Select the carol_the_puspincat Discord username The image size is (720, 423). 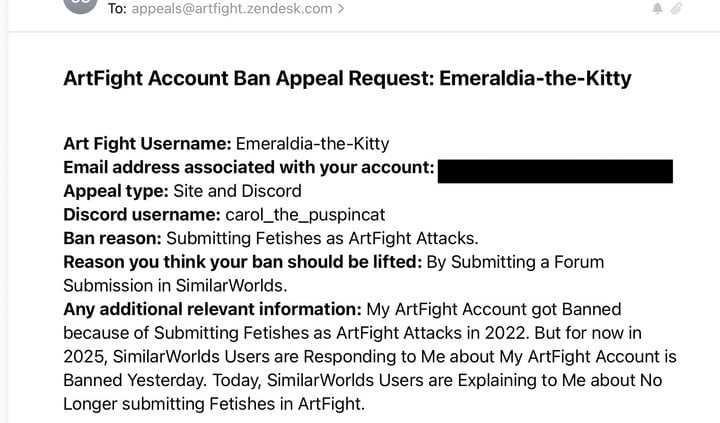[x=305, y=215]
